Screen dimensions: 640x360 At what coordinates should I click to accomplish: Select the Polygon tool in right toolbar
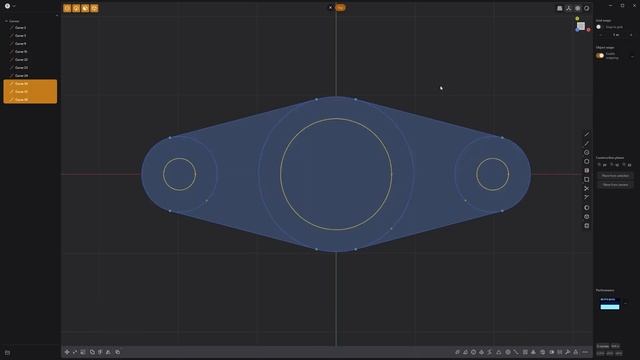(587, 162)
